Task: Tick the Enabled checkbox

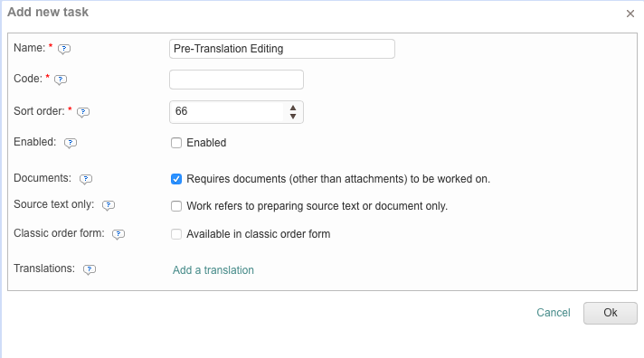Action: 176,143
